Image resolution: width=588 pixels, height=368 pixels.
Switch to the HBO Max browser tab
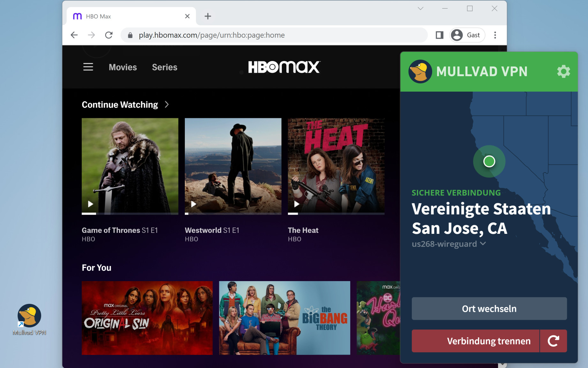pos(132,16)
